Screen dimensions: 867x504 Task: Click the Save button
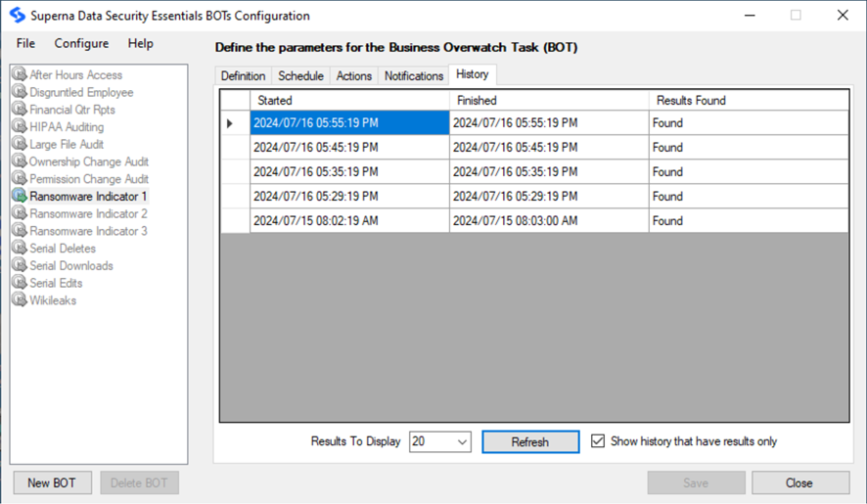click(696, 483)
